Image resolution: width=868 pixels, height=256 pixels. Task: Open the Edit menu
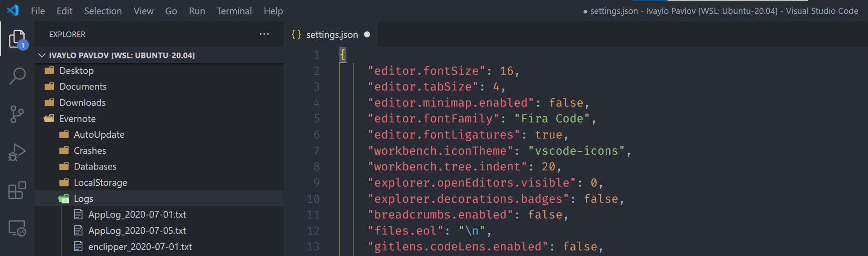(x=64, y=11)
